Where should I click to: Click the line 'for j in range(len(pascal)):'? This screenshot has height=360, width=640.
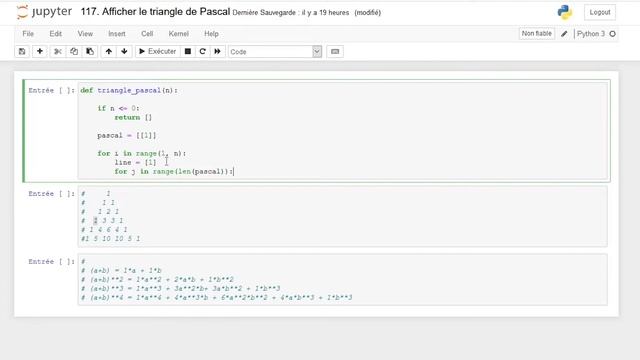point(174,171)
